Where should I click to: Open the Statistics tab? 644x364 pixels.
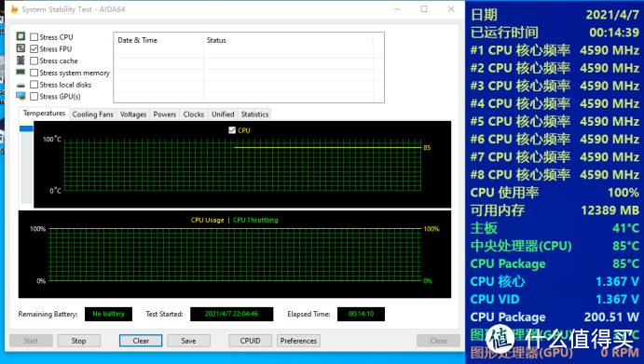[254, 115]
